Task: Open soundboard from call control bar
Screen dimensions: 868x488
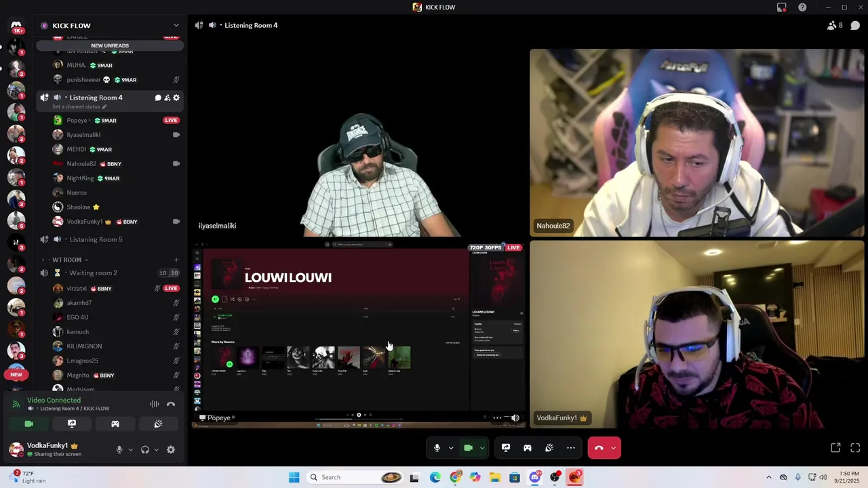Action: [x=549, y=447]
